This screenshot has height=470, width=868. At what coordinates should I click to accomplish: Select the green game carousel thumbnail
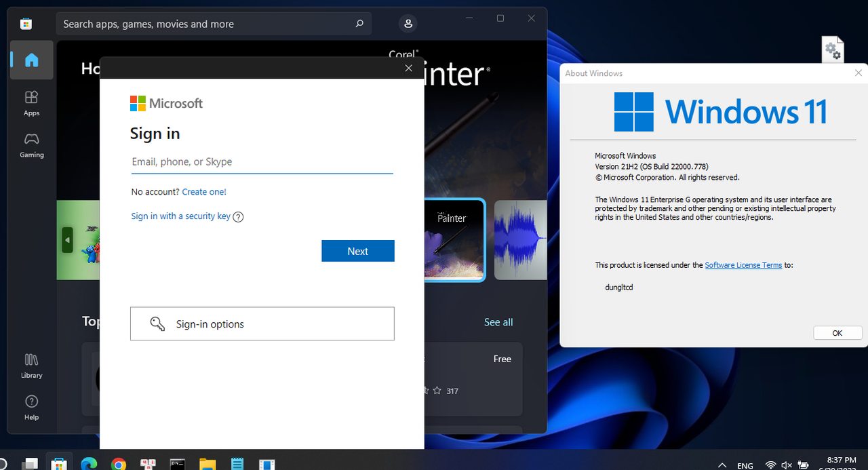(x=78, y=240)
